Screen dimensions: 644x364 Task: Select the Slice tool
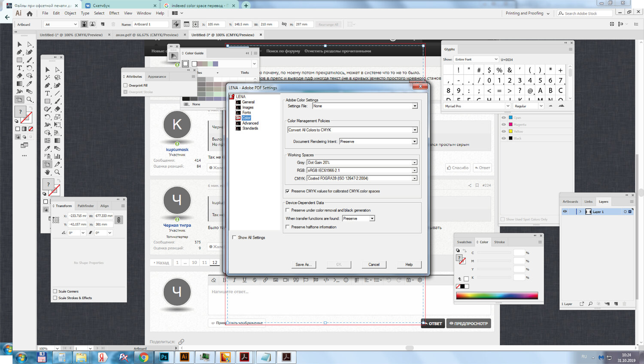57,164
